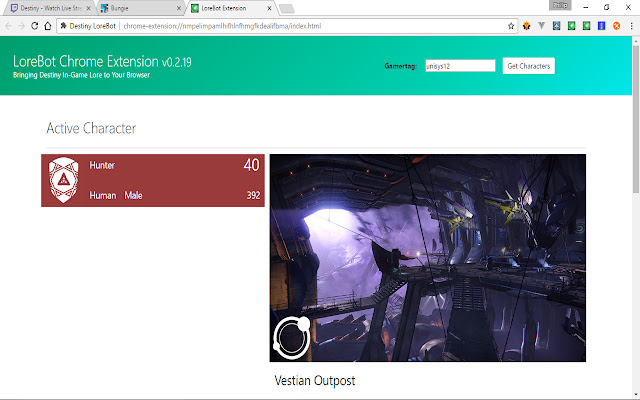Click the Reef planet symbol on image
Image resolution: width=640 pixels, height=400 pixels.
pos(292,338)
